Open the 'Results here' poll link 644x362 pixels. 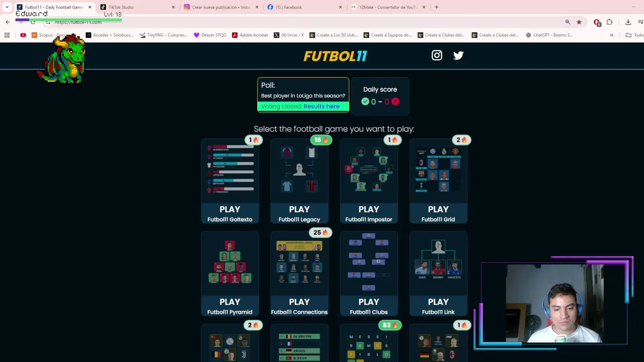pyautogui.click(x=321, y=107)
